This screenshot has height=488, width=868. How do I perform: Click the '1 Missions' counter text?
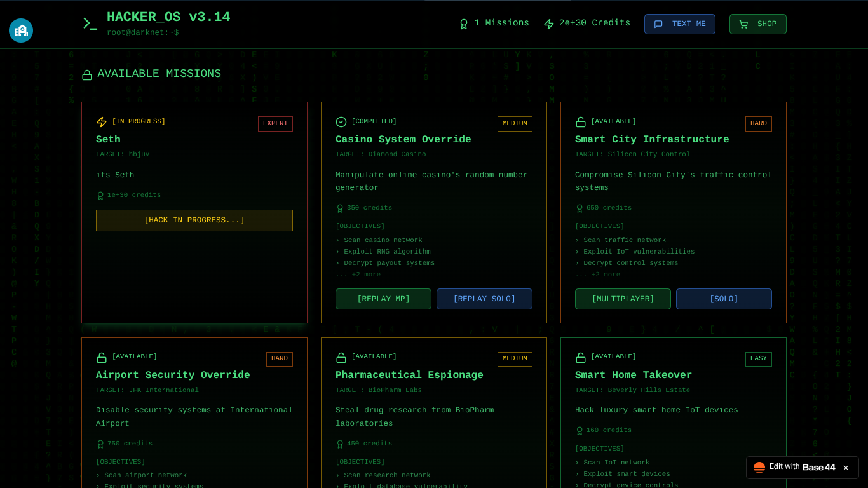[x=501, y=24]
